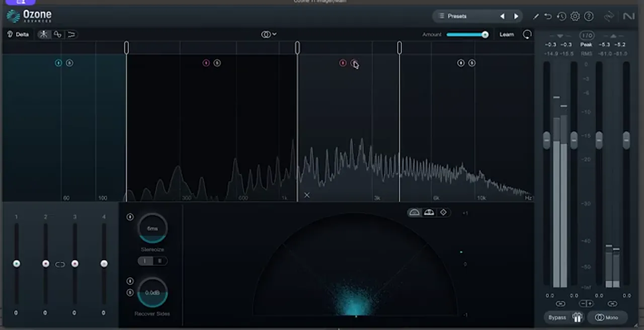The height and width of the screenshot is (330, 644).
Task: Open the stereo channel mode dropdown
Action: 269,34
